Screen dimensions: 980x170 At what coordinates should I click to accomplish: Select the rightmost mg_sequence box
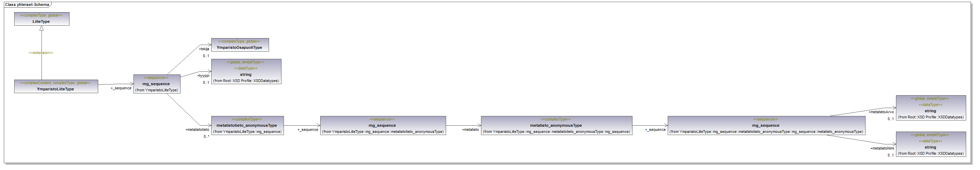(x=766, y=126)
